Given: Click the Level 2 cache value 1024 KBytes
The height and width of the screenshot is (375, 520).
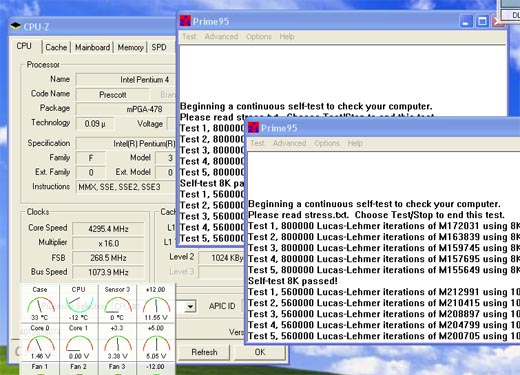Looking at the screenshot, I should pos(221,258).
